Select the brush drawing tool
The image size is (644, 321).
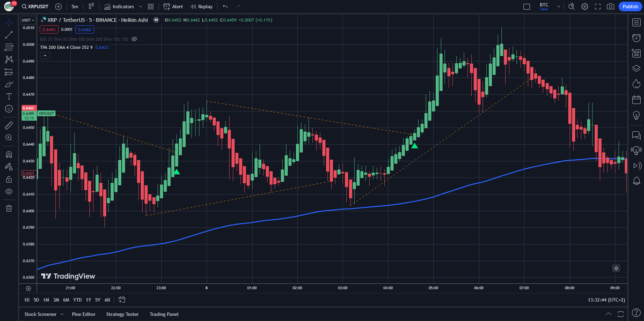(x=9, y=84)
